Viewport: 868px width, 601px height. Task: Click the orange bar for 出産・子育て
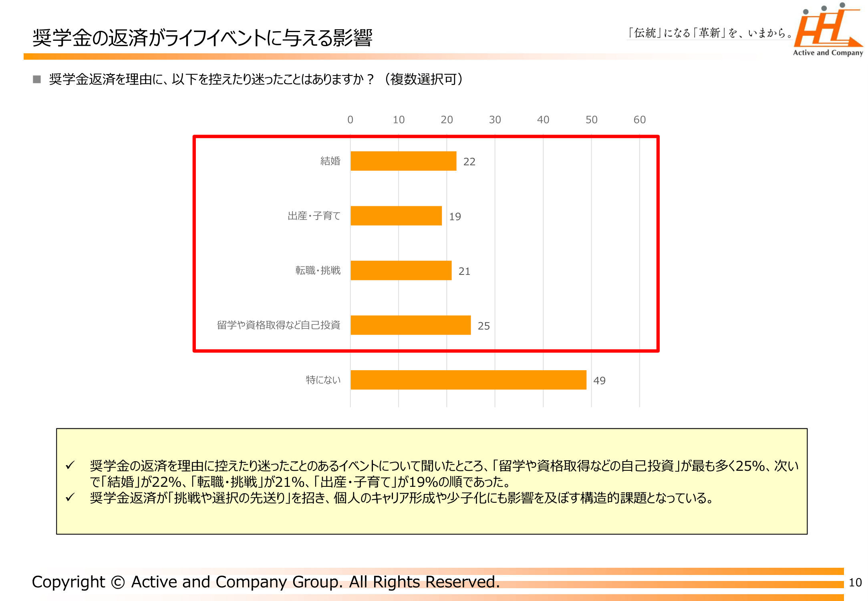click(x=396, y=216)
